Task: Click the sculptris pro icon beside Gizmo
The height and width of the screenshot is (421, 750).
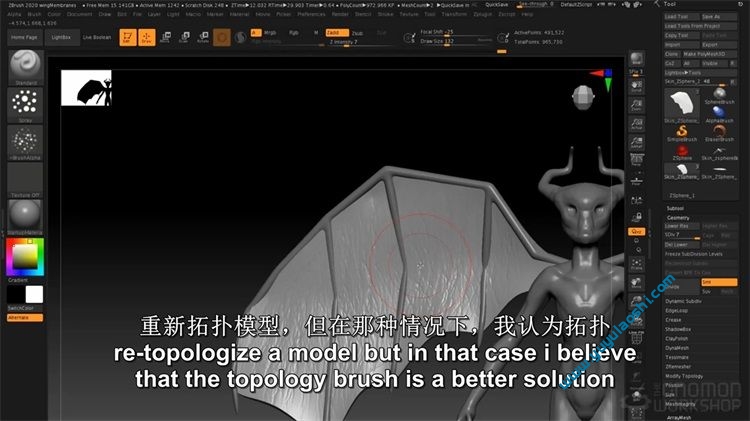Action: coord(240,37)
